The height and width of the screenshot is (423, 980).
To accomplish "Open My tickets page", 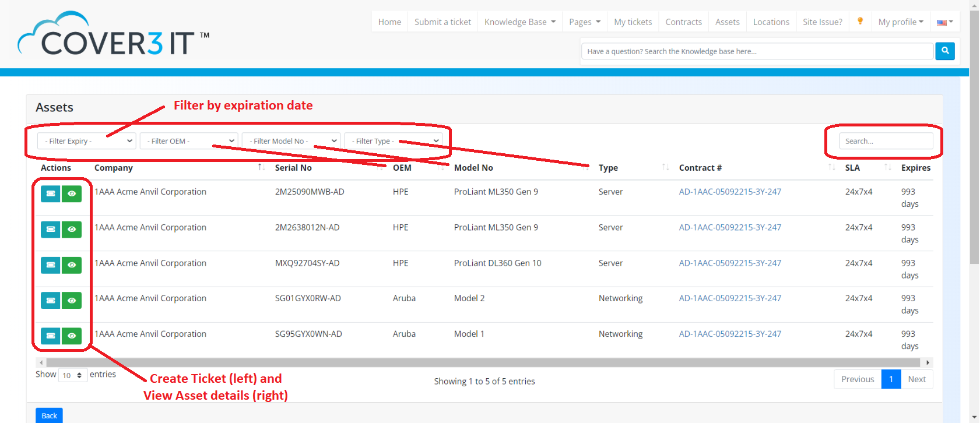I will [x=633, y=22].
